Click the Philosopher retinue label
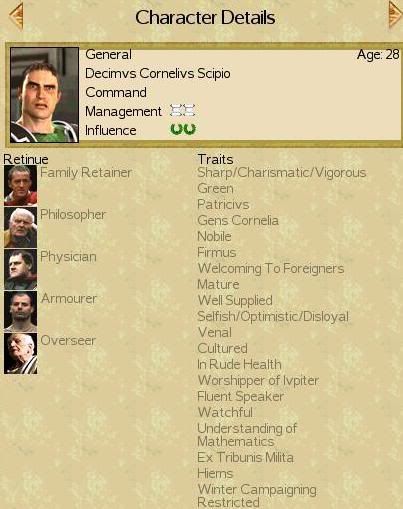The width and height of the screenshot is (403, 509). (73, 215)
